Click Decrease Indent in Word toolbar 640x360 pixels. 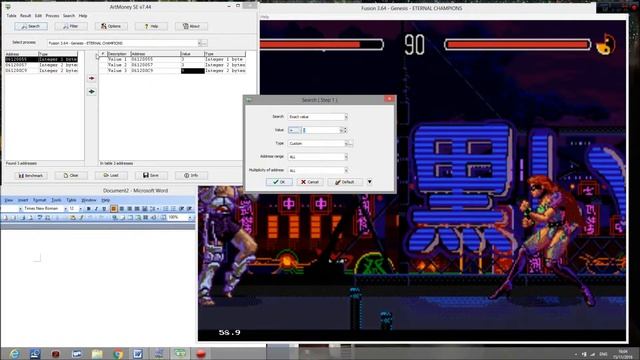coord(182,209)
